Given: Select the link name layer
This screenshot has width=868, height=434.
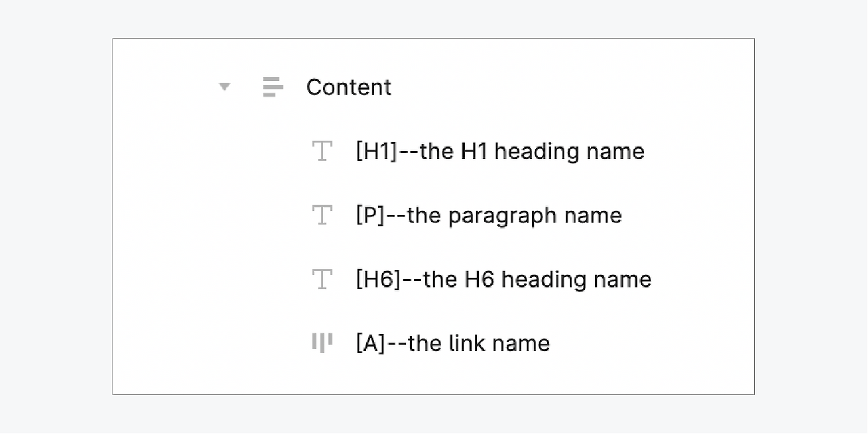Looking at the screenshot, I should 452,343.
